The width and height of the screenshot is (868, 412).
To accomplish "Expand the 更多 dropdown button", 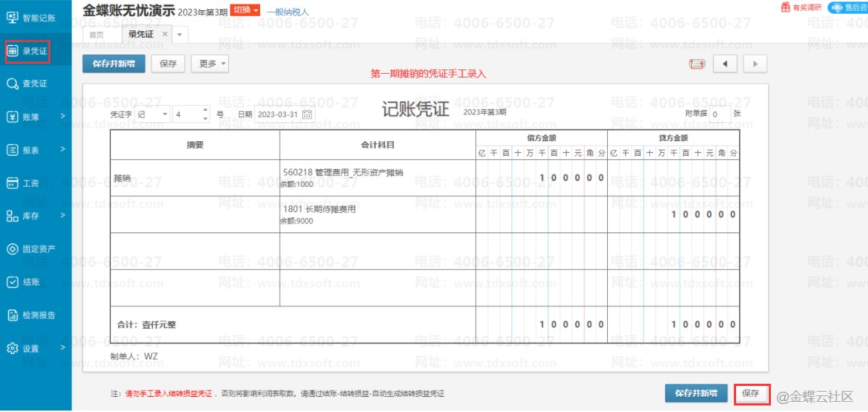I will [x=209, y=64].
